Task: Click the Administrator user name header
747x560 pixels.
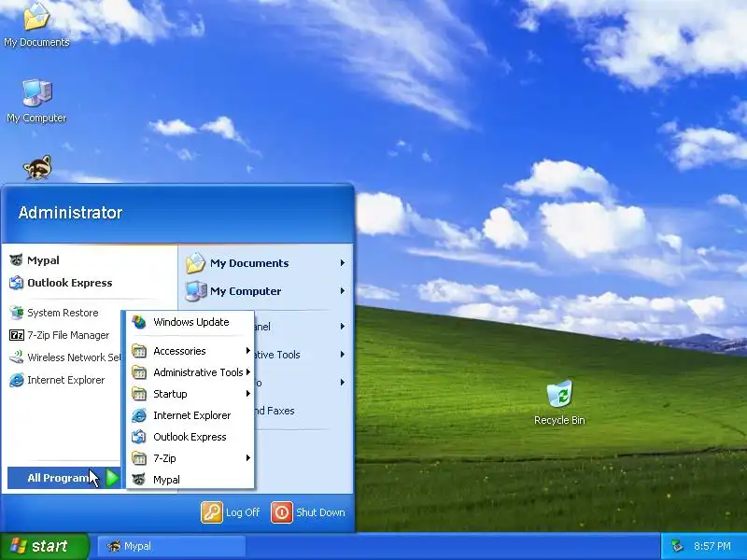Action: pos(71,213)
